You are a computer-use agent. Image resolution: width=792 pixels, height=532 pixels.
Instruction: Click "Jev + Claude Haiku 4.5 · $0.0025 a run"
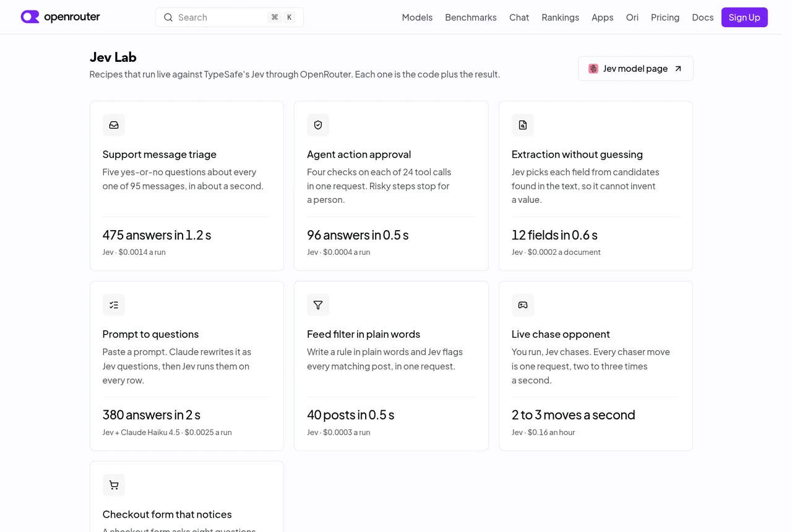(x=167, y=432)
